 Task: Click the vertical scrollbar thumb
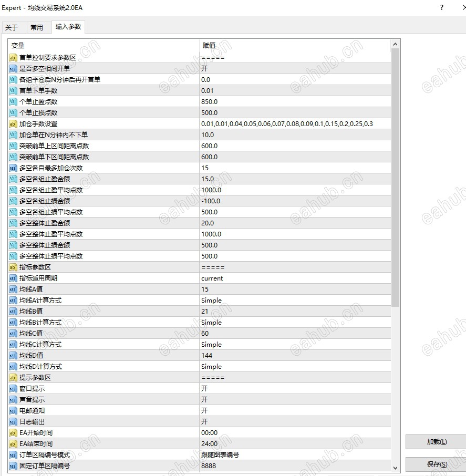(395, 178)
